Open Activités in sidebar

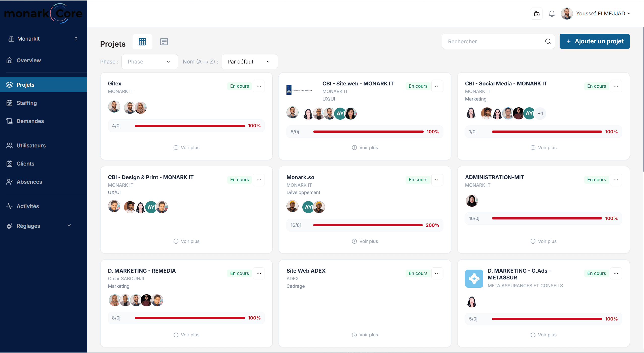(43, 206)
